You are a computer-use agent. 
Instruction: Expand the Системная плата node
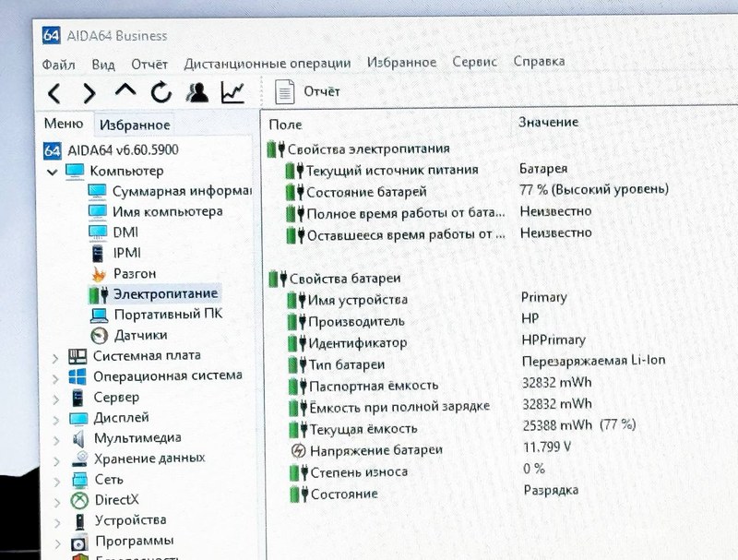[x=55, y=359]
